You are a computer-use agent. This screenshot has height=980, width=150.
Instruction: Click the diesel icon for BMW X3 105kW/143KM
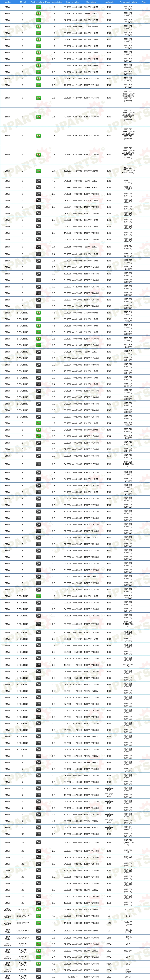pos(39,858)
